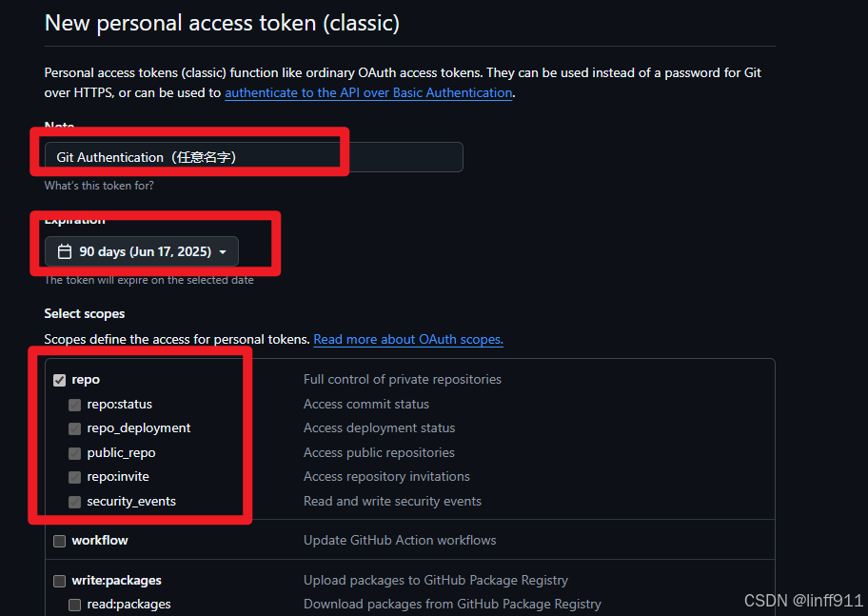The image size is (868, 616).
Task: Enable the security_events scope
Action: click(x=74, y=501)
